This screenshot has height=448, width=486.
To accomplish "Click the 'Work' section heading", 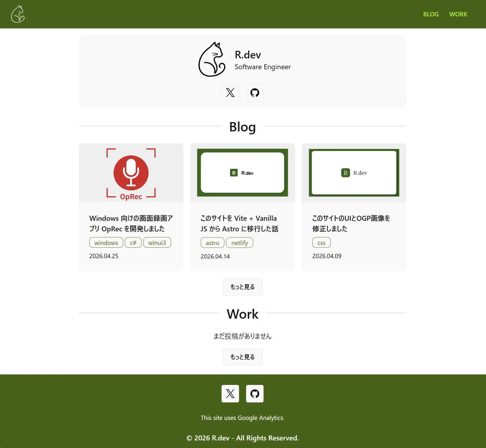I will coord(243,314).
